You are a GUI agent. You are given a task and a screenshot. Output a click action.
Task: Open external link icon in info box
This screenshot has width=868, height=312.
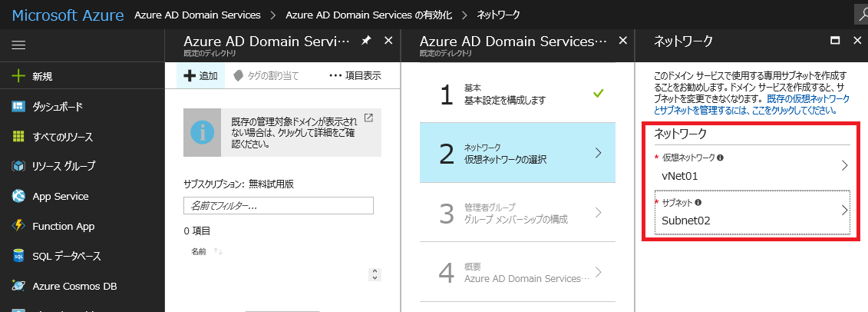368,118
